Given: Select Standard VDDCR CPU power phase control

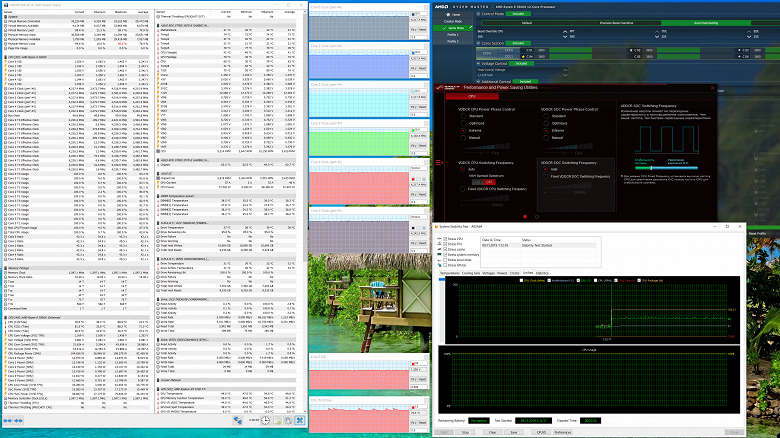Looking at the screenshot, I should click(x=464, y=116).
